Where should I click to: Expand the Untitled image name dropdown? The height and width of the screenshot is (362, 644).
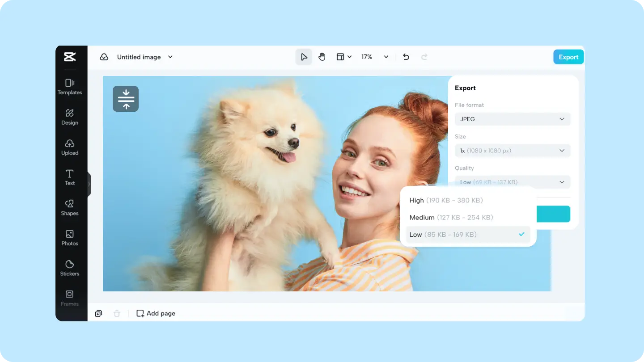(x=170, y=57)
